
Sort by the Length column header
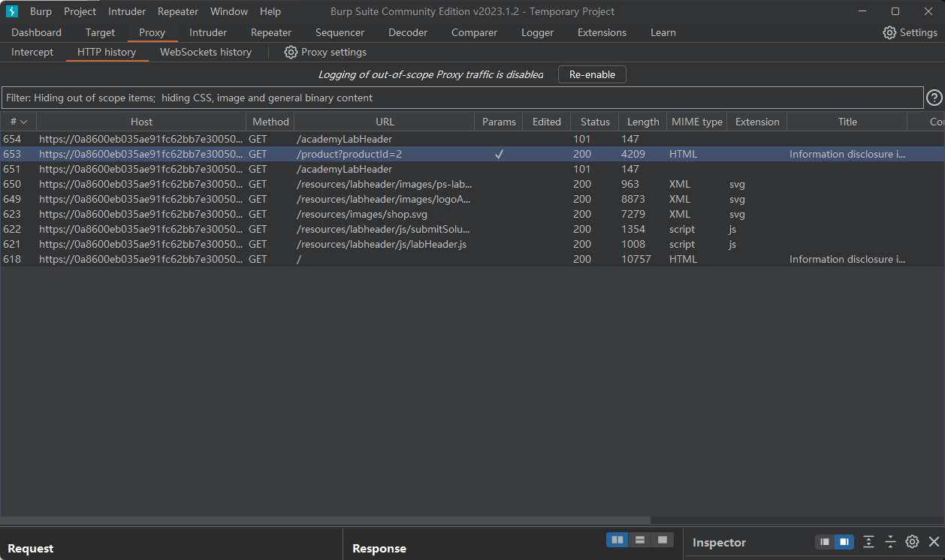pos(643,122)
